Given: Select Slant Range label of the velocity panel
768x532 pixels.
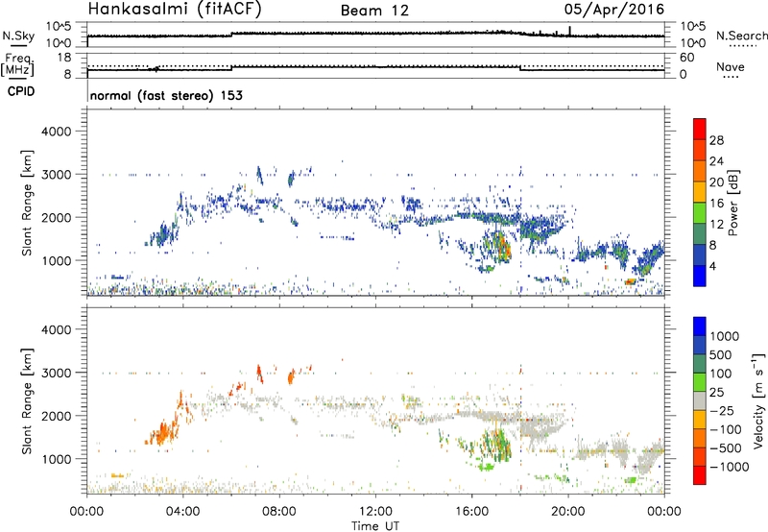Looking at the screenshot, I should 27,401.
